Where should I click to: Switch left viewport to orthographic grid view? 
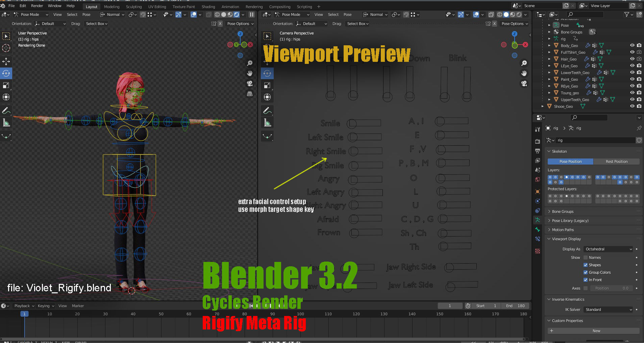250,94
